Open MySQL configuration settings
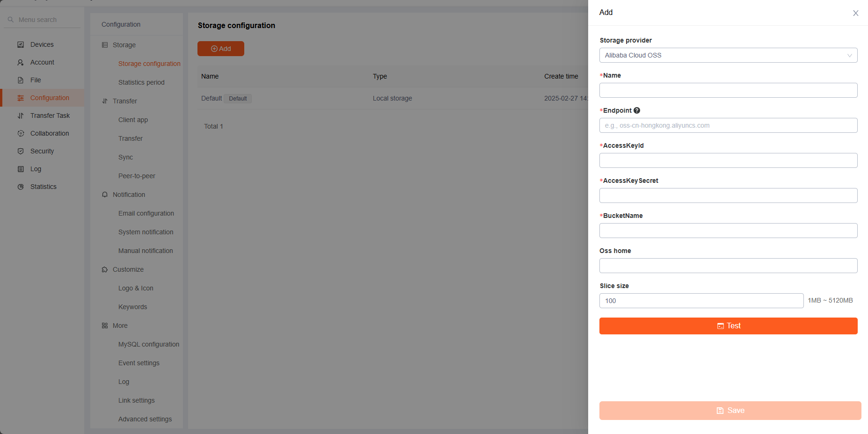 click(x=149, y=344)
